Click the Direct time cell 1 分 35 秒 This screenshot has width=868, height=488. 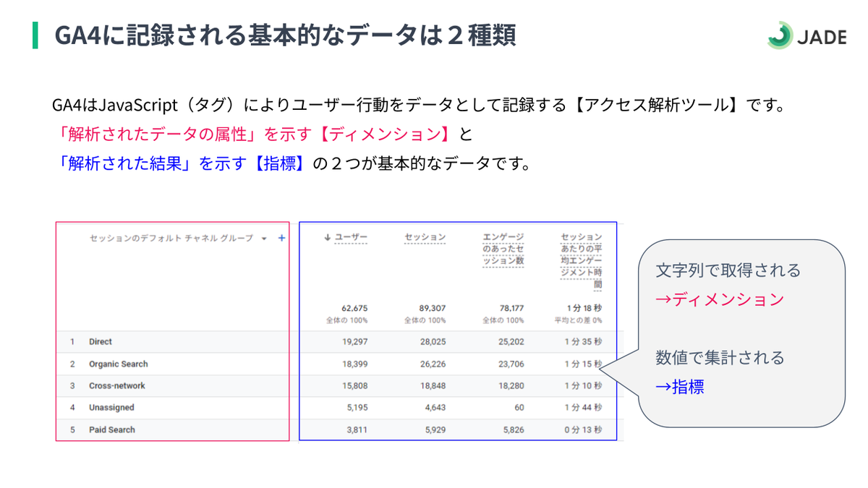(x=583, y=341)
